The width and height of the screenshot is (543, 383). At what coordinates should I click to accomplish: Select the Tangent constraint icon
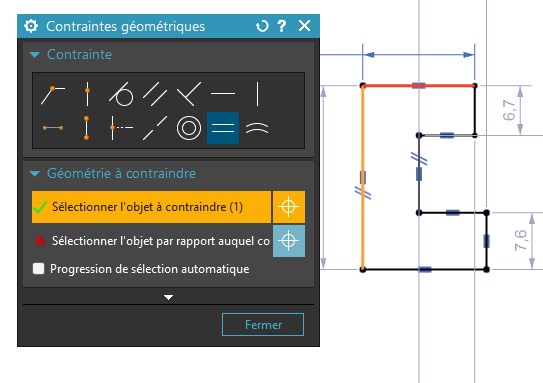[x=121, y=94]
